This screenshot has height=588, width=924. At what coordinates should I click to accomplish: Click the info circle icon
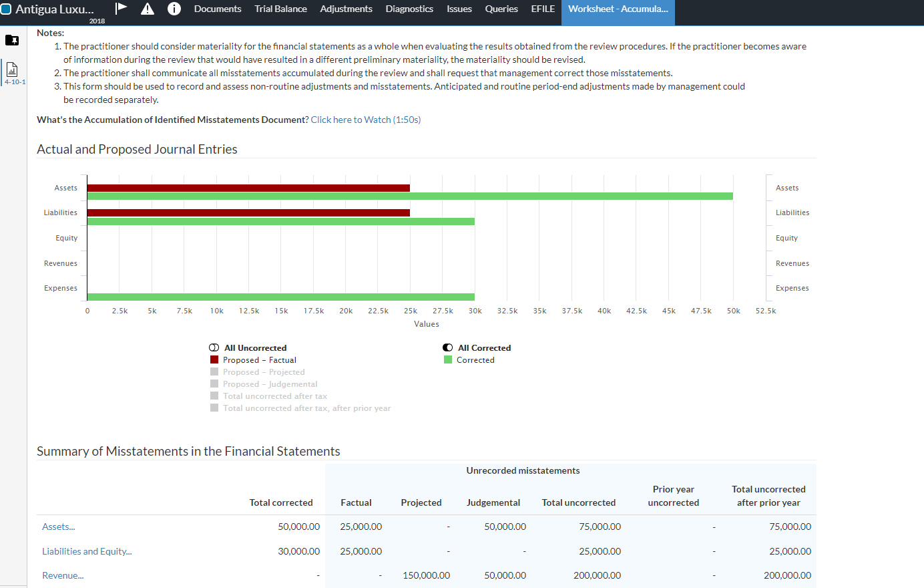tap(174, 9)
